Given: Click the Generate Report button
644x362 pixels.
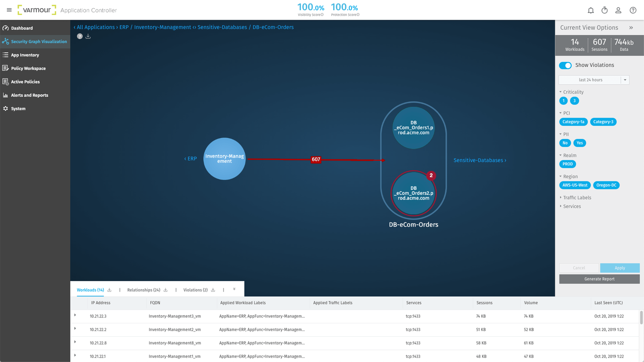Looking at the screenshot, I should point(599,279).
